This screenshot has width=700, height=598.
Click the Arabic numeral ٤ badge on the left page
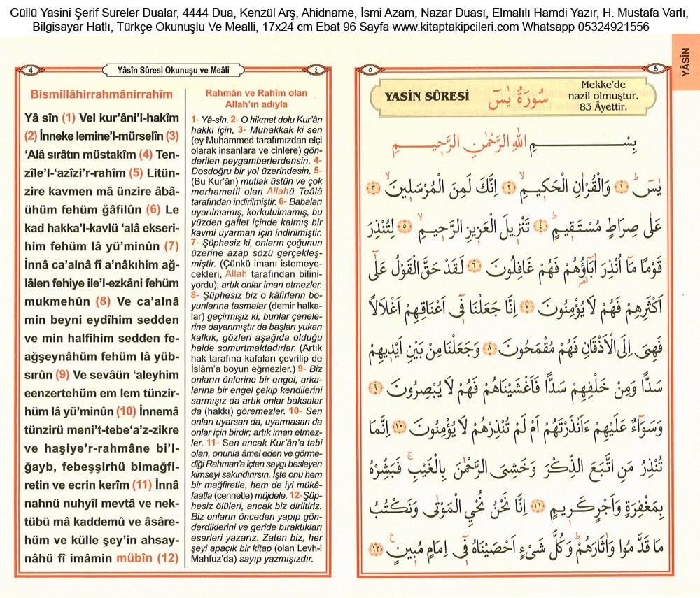[x=316, y=70]
